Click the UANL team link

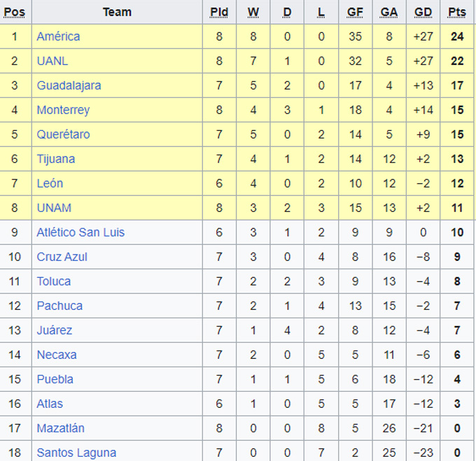(x=52, y=61)
